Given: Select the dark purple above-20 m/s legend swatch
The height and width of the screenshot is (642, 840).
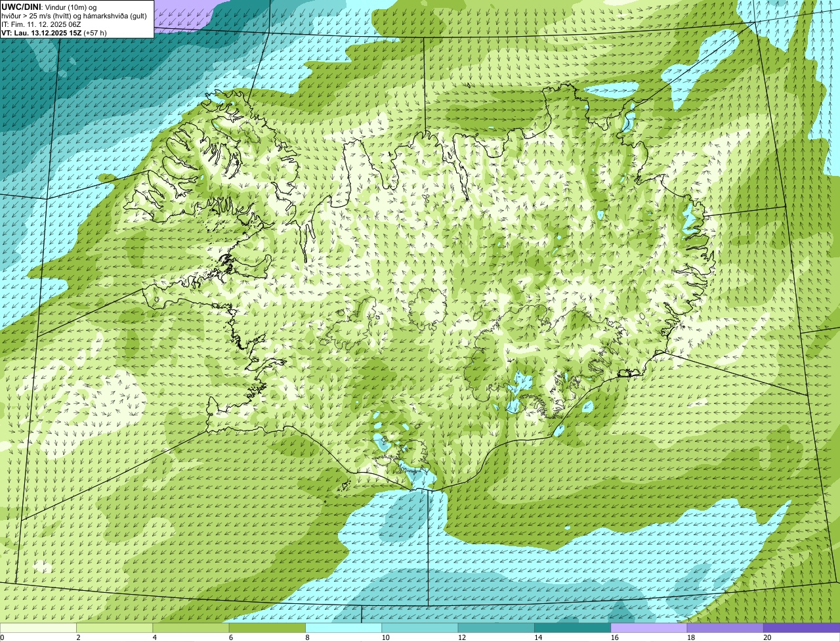Looking at the screenshot, I should (x=801, y=628).
